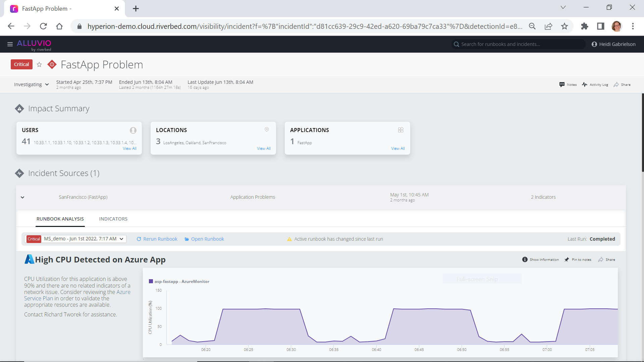Pin High CPU widget to notes
Screen dimensions: 644x362
tap(578, 260)
